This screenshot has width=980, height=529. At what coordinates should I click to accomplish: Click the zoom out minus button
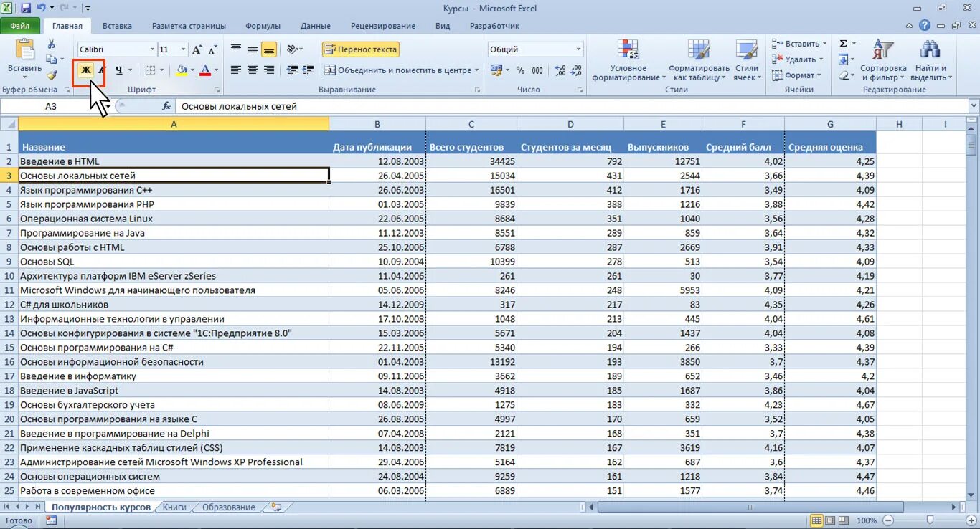887,520
